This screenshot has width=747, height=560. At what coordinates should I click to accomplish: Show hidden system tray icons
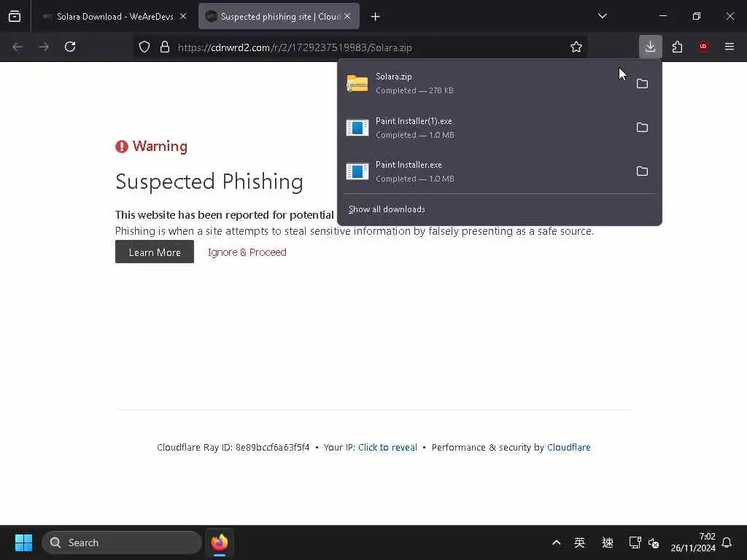tap(556, 542)
